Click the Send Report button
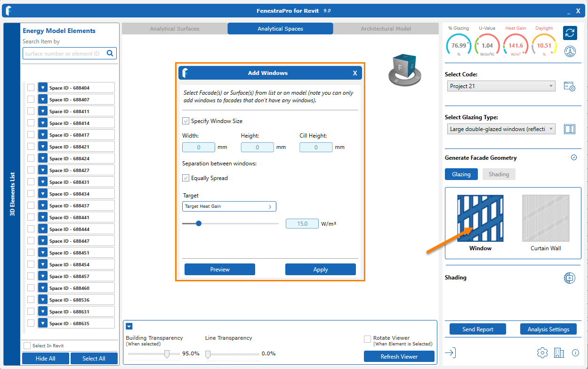The height and width of the screenshot is (369, 588). [477, 329]
